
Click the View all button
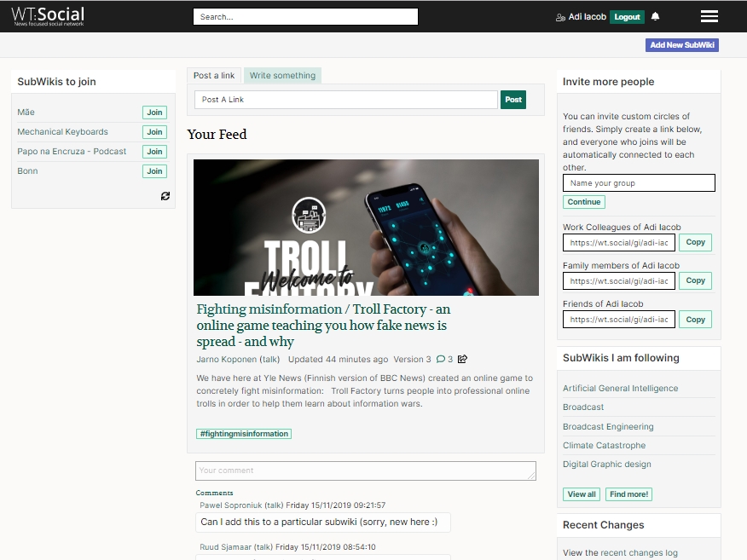[582, 494]
